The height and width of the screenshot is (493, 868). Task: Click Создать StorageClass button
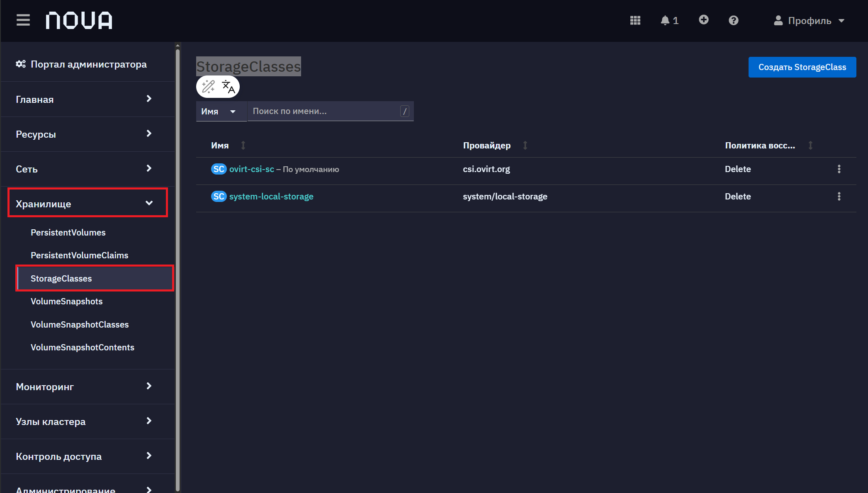pyautogui.click(x=802, y=67)
